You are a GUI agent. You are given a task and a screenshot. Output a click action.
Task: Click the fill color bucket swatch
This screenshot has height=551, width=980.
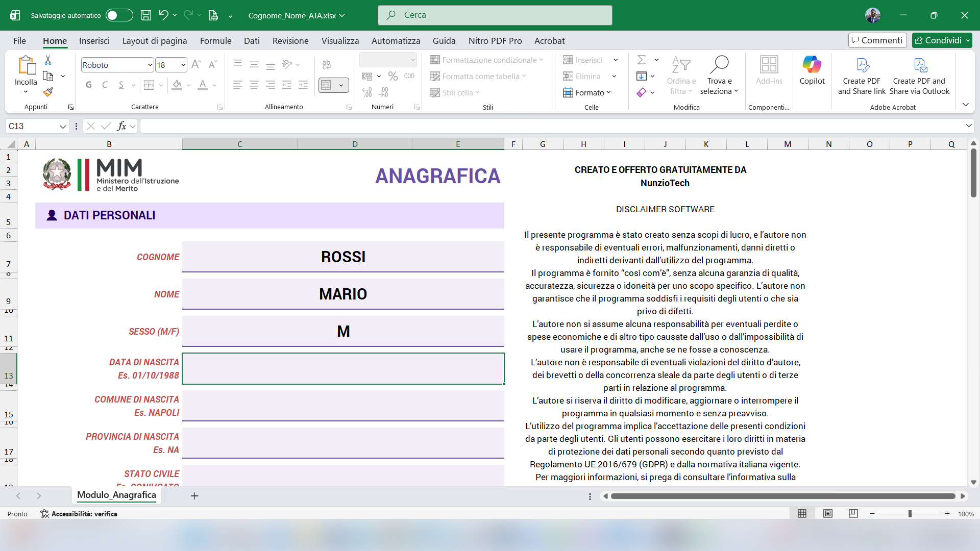tap(177, 85)
